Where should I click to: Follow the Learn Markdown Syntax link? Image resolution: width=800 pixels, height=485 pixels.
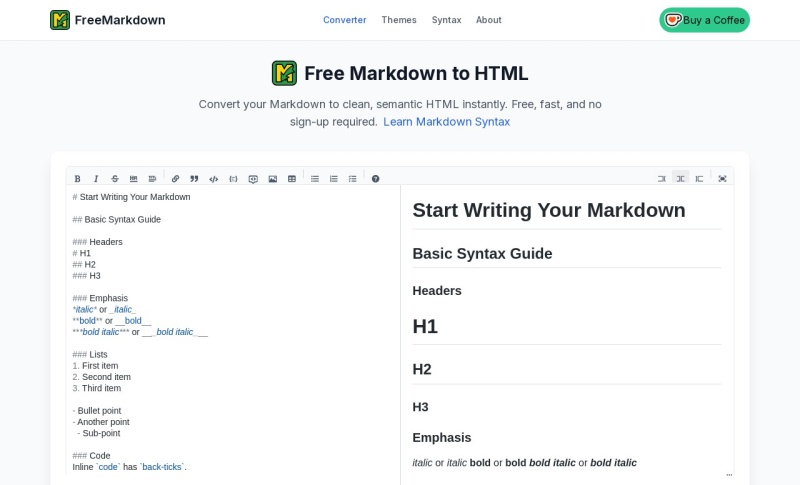[x=446, y=122]
